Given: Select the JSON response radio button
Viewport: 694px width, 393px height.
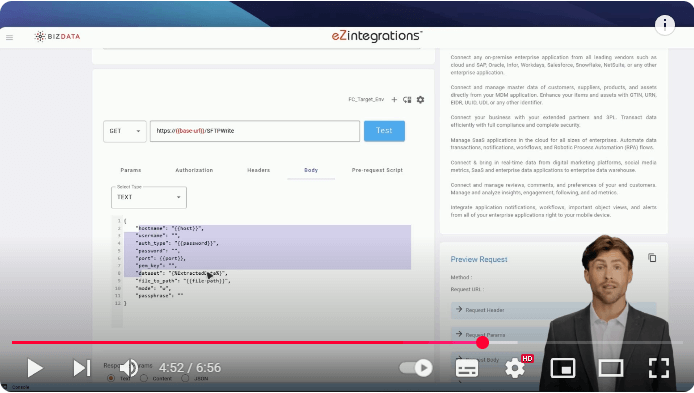Looking at the screenshot, I should (x=185, y=378).
